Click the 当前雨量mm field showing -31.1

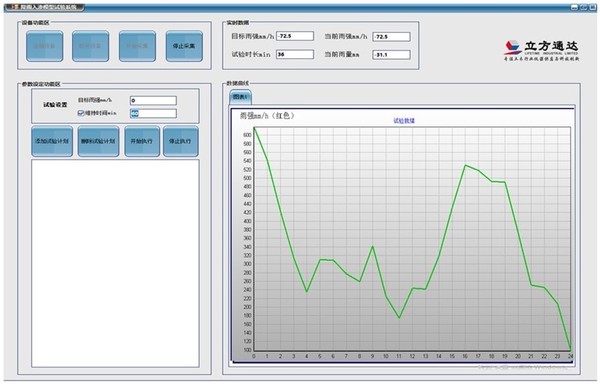(391, 55)
